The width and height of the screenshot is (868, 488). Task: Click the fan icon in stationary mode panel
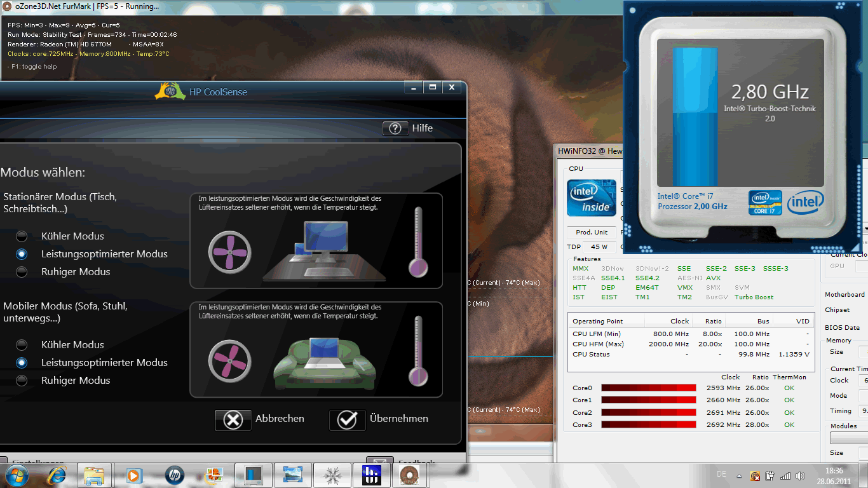(230, 252)
